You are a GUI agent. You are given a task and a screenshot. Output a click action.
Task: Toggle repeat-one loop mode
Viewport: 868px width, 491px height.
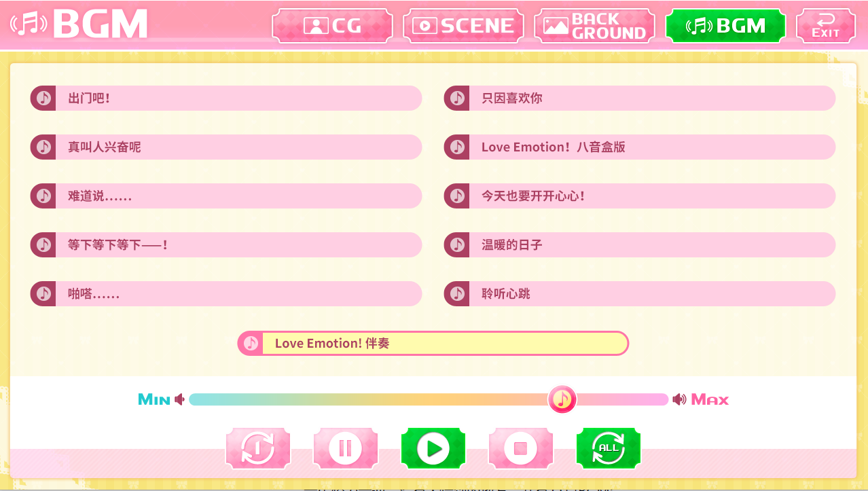[x=257, y=448]
